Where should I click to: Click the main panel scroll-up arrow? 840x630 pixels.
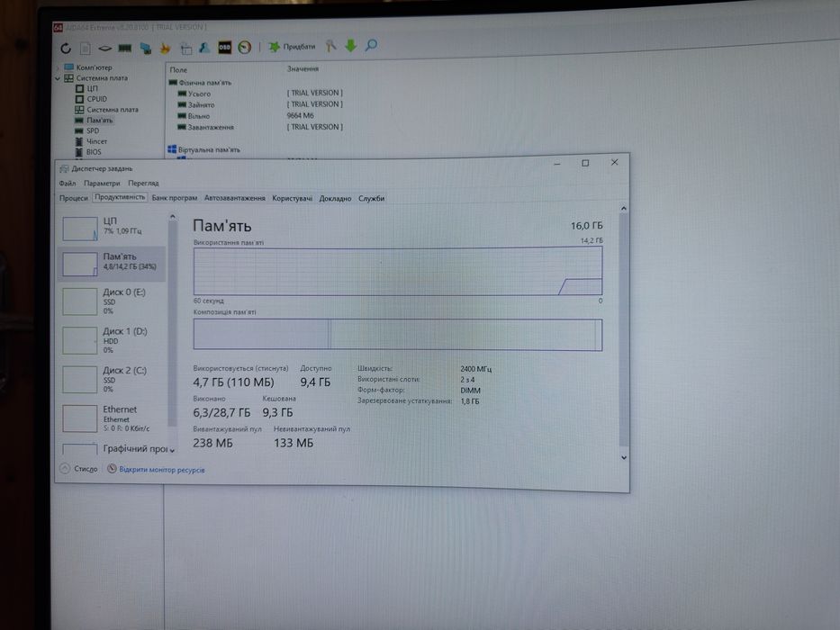[x=624, y=209]
